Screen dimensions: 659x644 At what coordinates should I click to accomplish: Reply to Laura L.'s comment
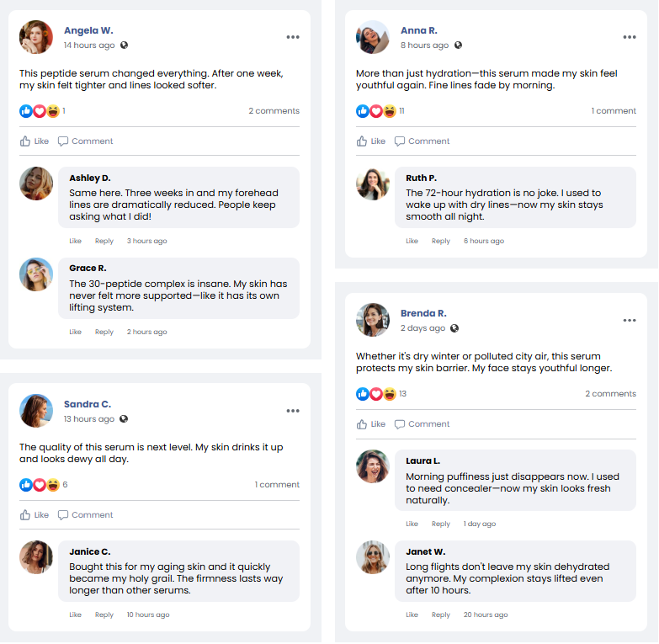(x=441, y=524)
